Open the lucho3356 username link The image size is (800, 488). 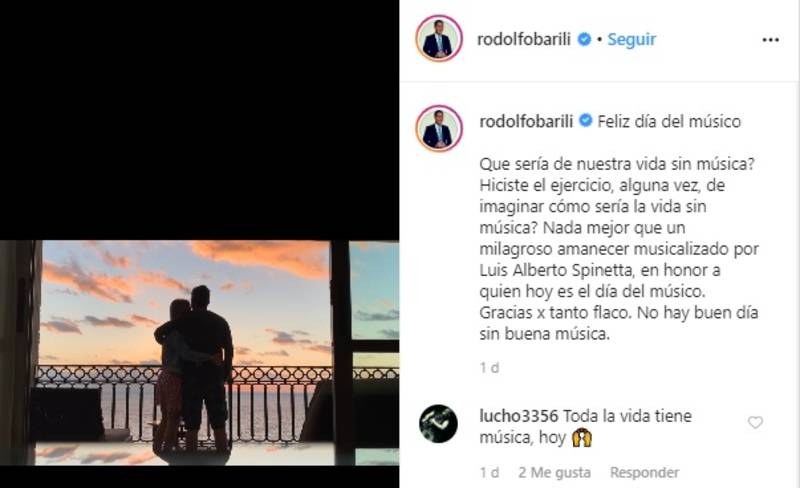(519, 416)
